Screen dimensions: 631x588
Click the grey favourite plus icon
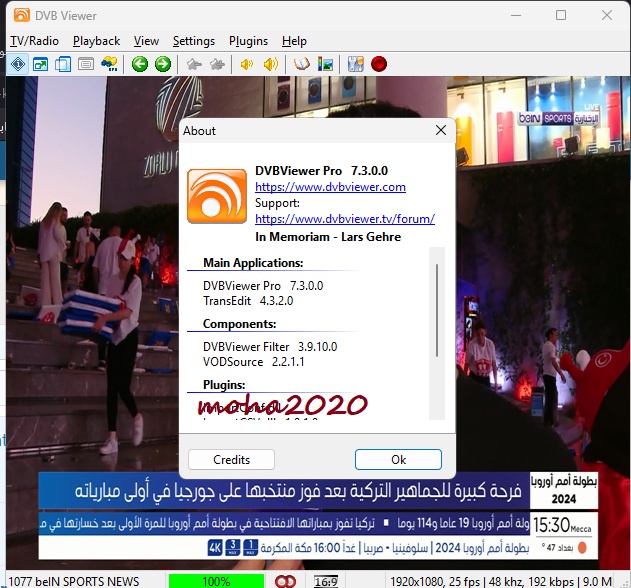click(218, 64)
